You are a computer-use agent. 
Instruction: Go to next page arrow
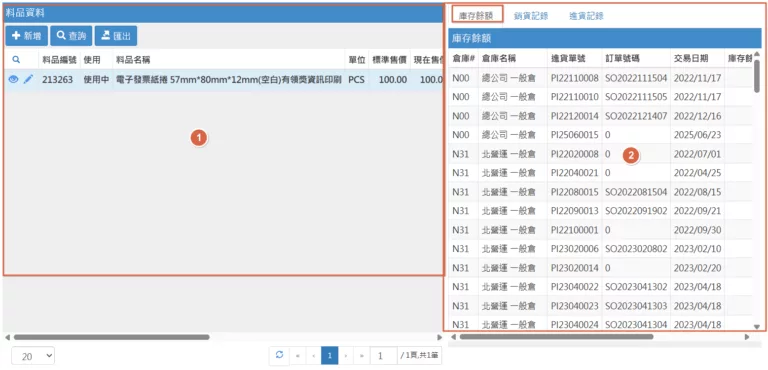click(x=346, y=356)
